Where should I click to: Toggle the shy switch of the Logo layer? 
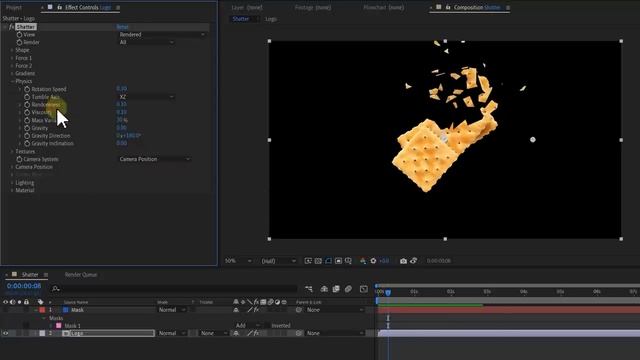(x=236, y=333)
